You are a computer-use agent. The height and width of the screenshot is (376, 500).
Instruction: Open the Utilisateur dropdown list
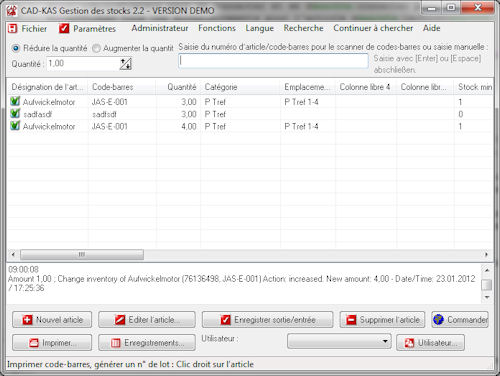click(x=339, y=341)
